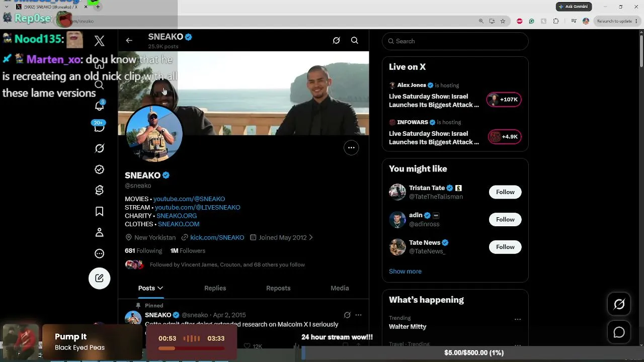Open a new browser tab
The width and height of the screenshot is (644, 362).
click(98, 7)
